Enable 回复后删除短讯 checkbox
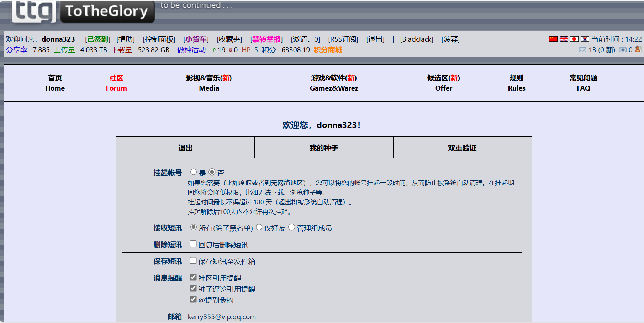The width and height of the screenshot is (644, 323). (x=193, y=244)
